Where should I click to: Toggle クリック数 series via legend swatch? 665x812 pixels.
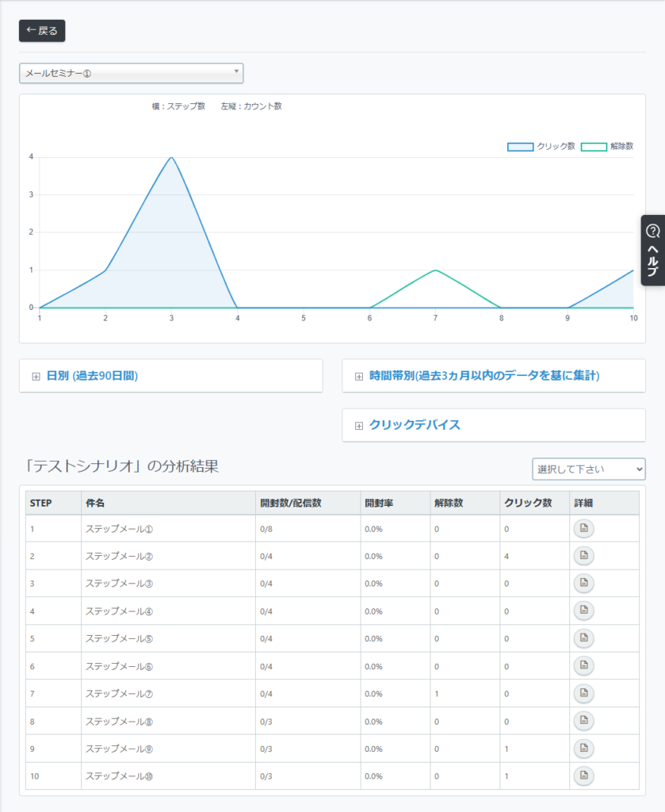pyautogui.click(x=520, y=147)
